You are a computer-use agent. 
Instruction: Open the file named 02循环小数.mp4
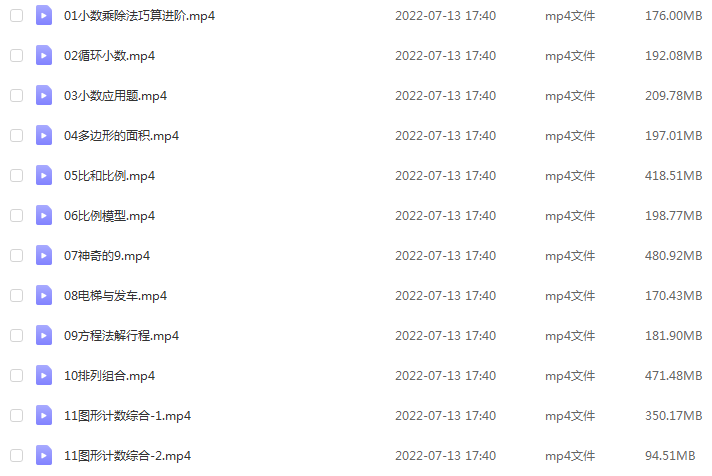click(x=109, y=56)
